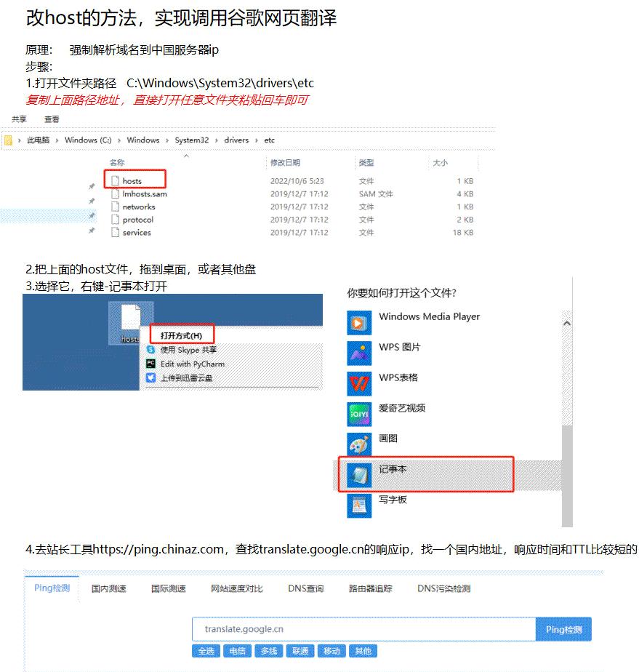The height and width of the screenshot is (672, 639).
Task: Select the 写字板 (WordPad) icon
Action: [360, 504]
